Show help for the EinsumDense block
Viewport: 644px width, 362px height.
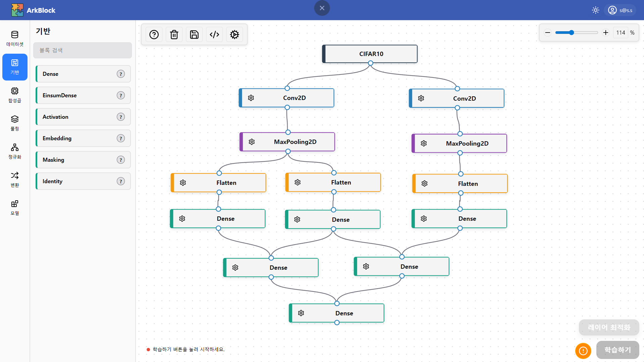click(x=121, y=96)
